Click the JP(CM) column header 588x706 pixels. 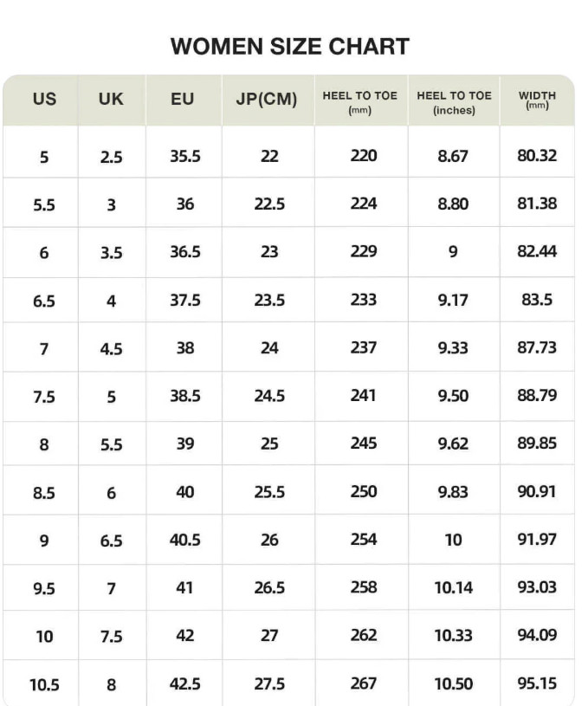click(267, 99)
